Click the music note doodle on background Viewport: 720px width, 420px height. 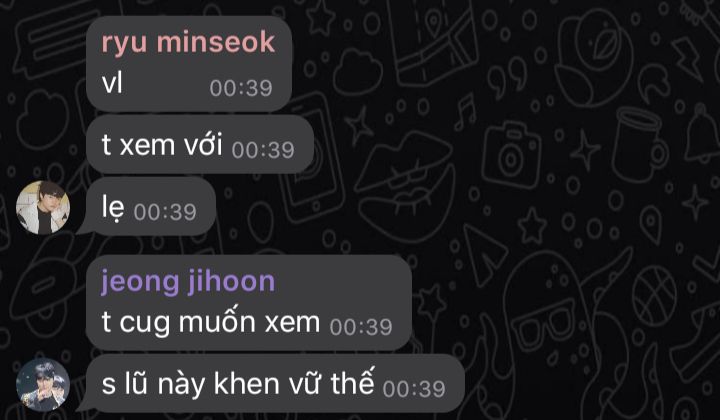(x=466, y=112)
